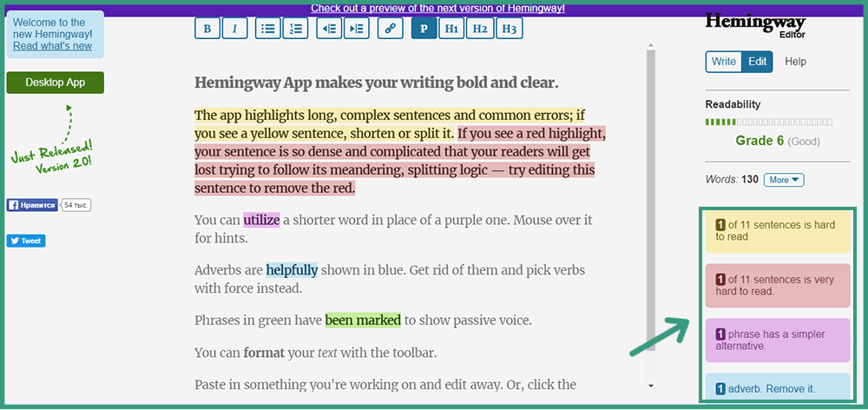Apply Heading 1 style with H1
The width and height of the screenshot is (868, 410).
coord(451,29)
